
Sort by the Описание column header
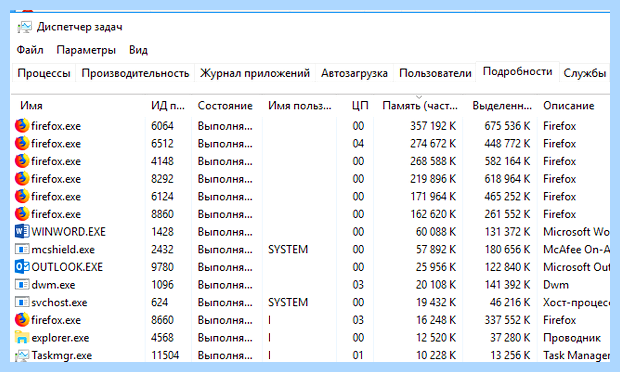pos(569,106)
